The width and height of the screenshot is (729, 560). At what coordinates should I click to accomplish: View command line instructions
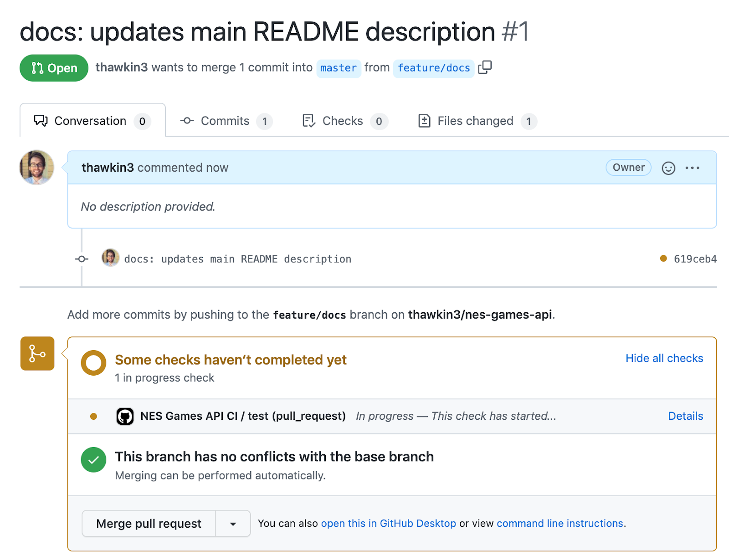point(560,524)
